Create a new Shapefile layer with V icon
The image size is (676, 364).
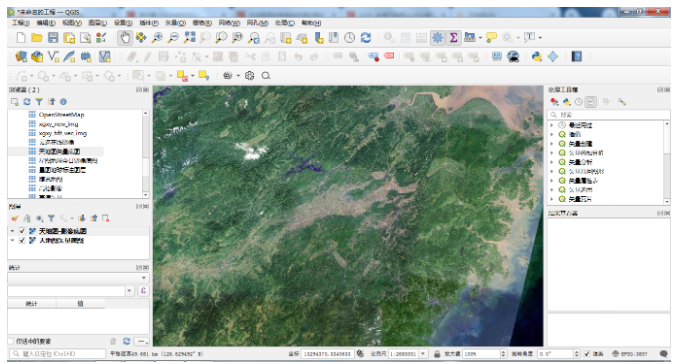pyautogui.click(x=53, y=56)
